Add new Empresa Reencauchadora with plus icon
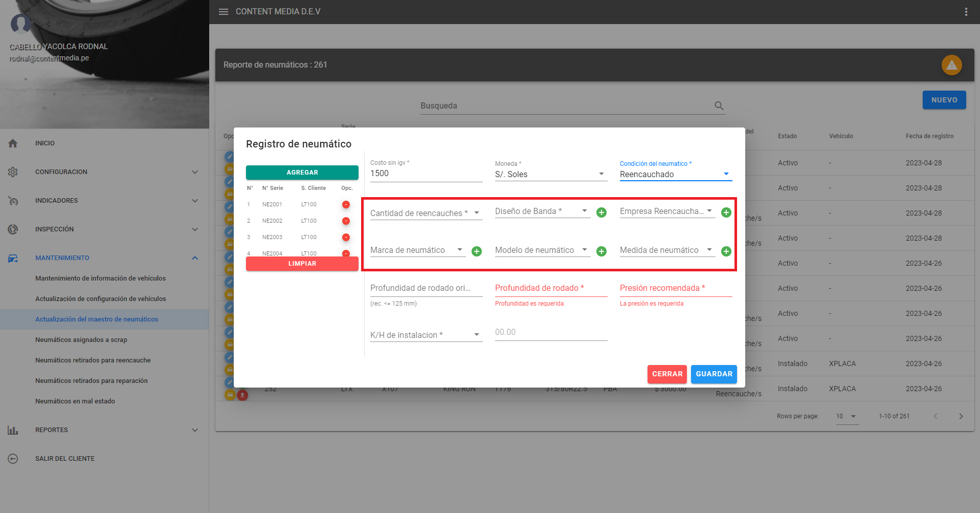Screen dimensions: 980x513 point(726,212)
